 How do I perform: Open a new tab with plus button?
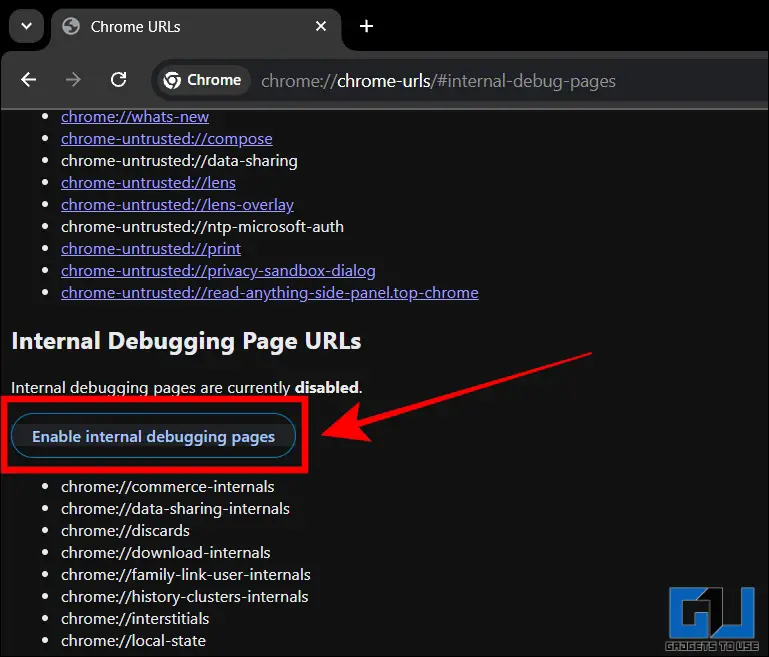click(366, 26)
